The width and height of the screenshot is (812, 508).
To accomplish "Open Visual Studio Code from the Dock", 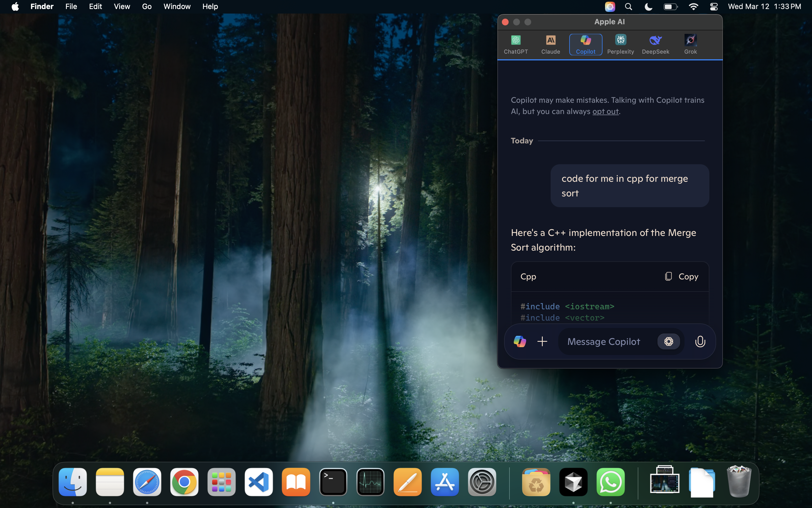I will click(259, 482).
